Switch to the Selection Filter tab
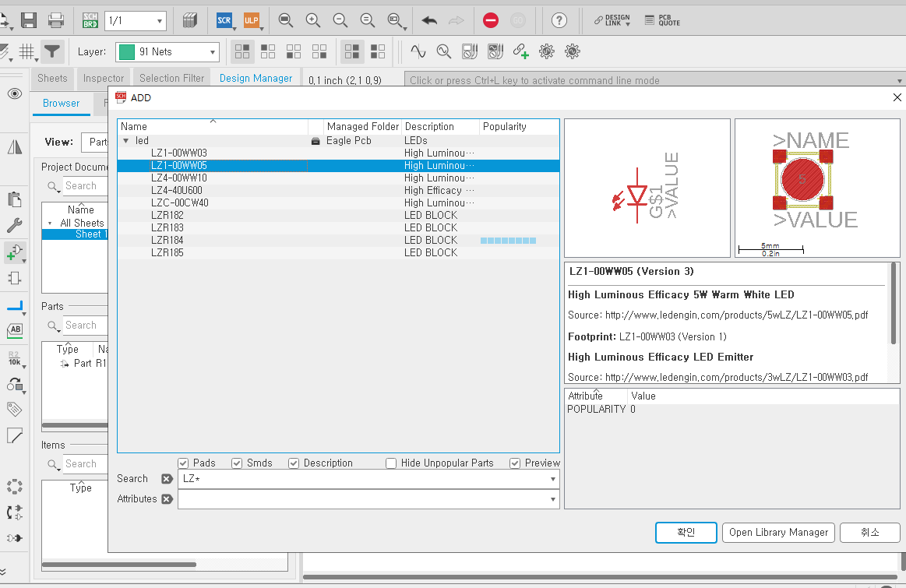 [x=171, y=78]
